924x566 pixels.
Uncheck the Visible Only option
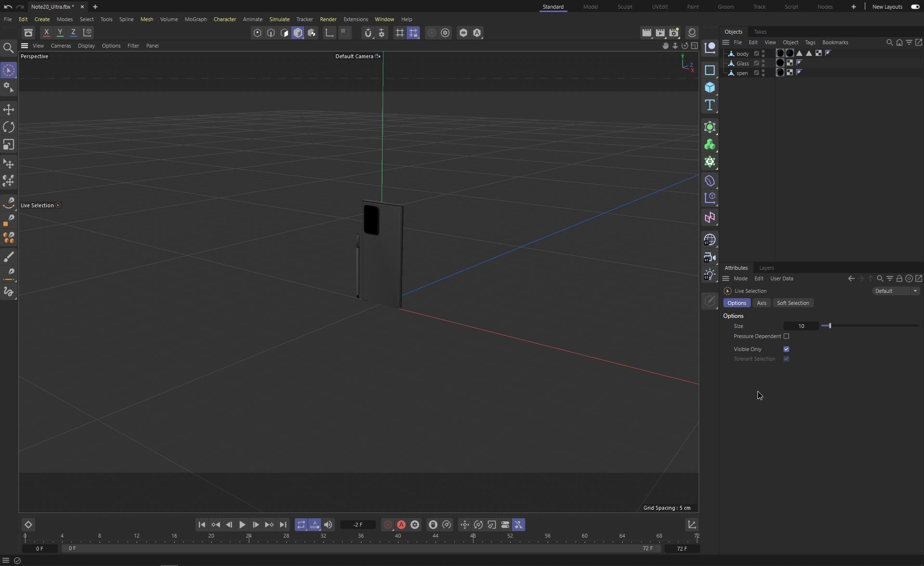pyautogui.click(x=786, y=349)
